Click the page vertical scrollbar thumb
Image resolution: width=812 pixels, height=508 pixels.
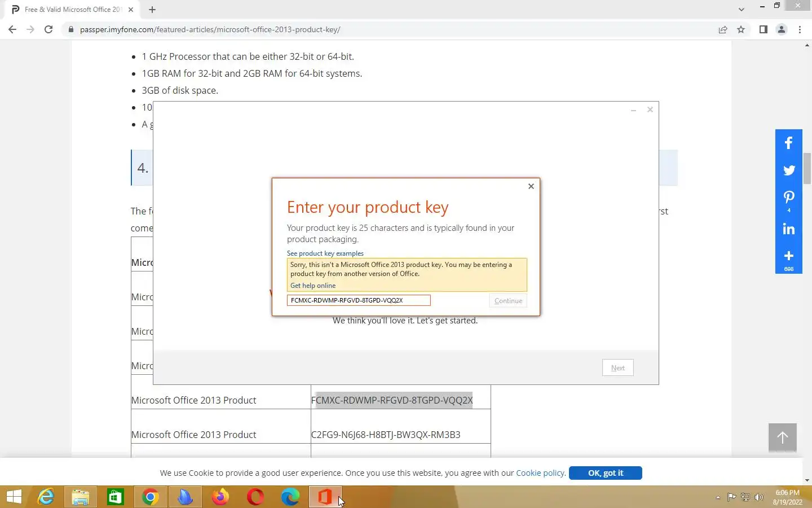coord(807,168)
